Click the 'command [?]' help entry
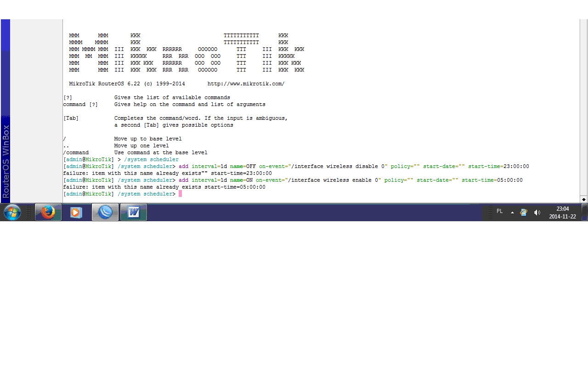This screenshot has width=588, height=375. click(x=80, y=105)
